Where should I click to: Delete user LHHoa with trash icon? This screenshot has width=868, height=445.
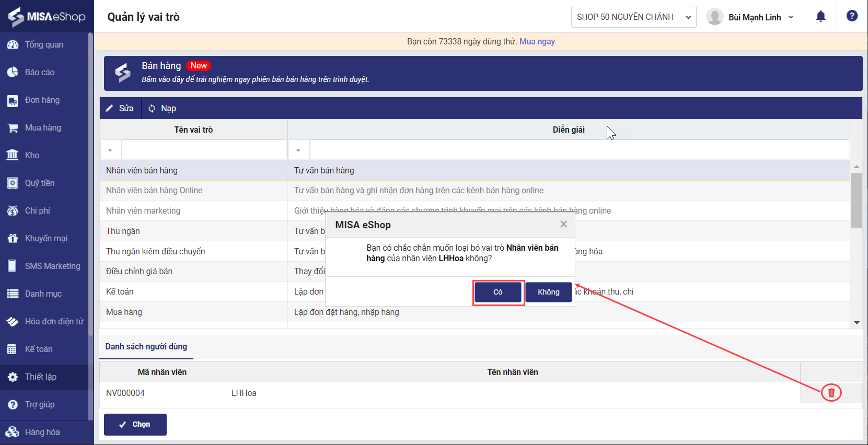pos(831,392)
